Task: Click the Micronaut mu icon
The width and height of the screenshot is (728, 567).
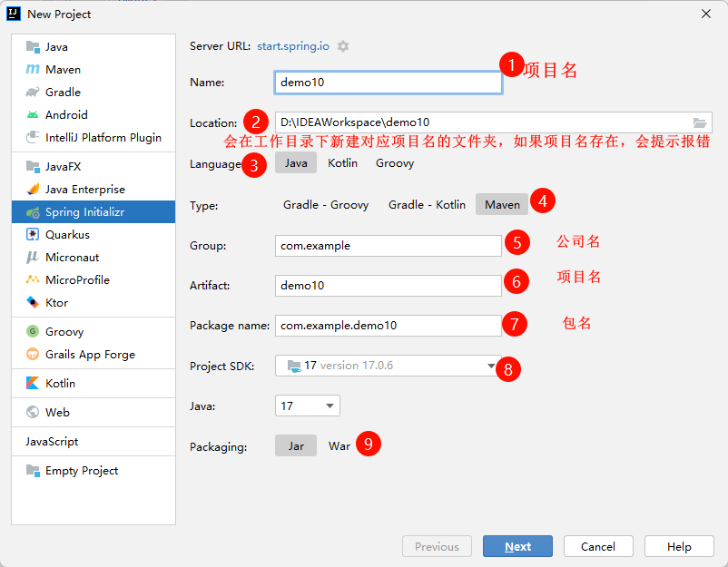Action: [33, 257]
